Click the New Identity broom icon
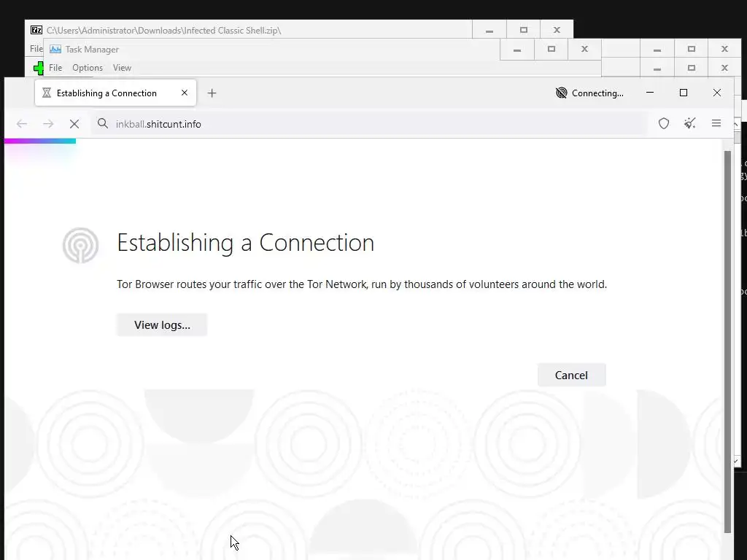Screen dimensions: 747x560 [x=690, y=124]
